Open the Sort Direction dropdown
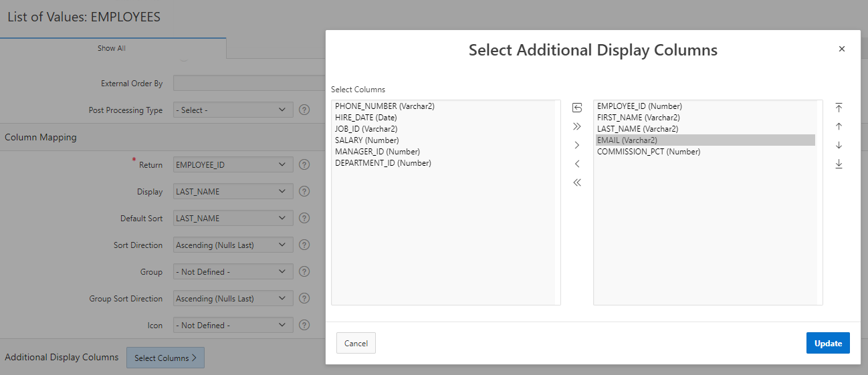The height and width of the screenshot is (375, 868). point(233,245)
